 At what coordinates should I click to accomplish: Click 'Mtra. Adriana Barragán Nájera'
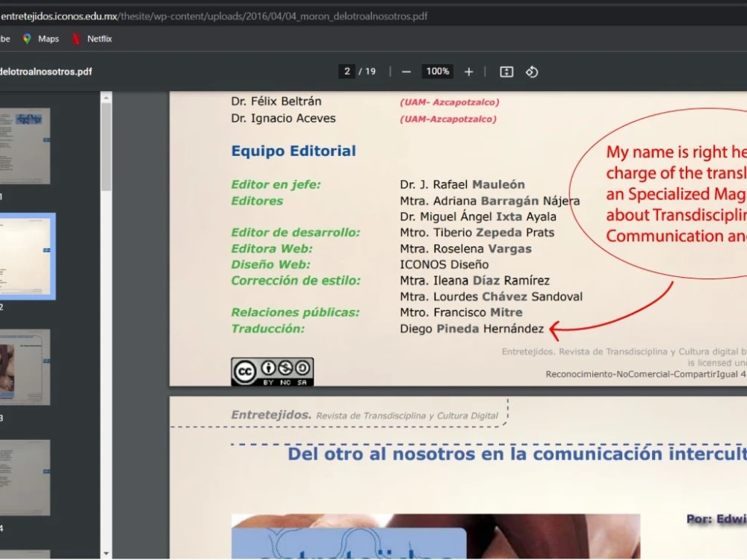pos(490,201)
